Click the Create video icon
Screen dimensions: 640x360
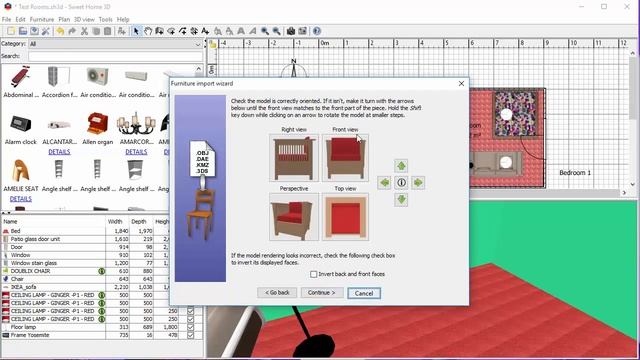(x=302, y=31)
